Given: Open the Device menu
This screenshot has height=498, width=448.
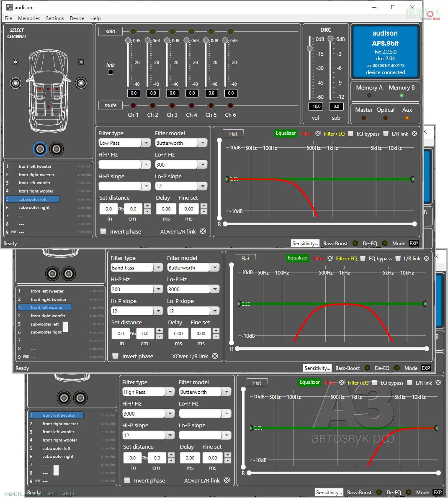Looking at the screenshot, I should [77, 18].
